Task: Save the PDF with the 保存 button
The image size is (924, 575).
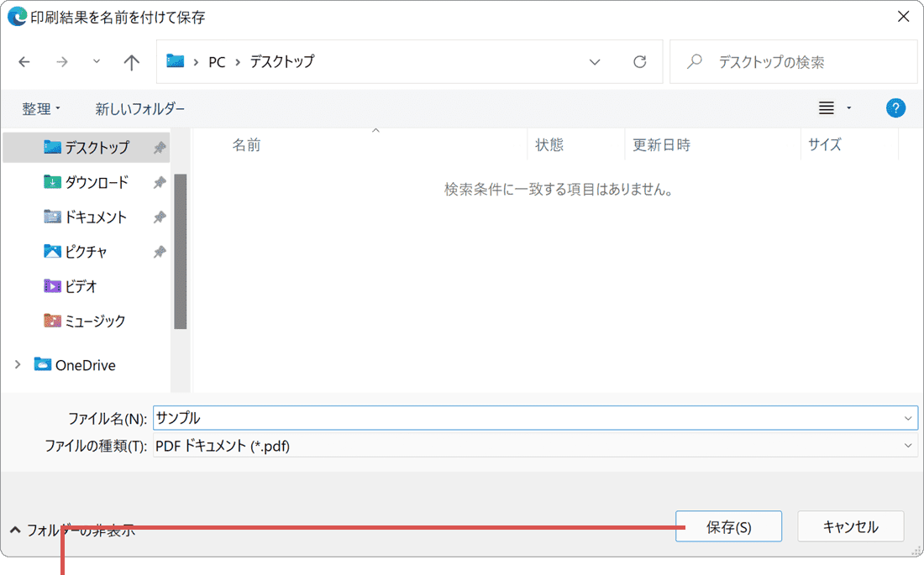Action: tap(727, 526)
